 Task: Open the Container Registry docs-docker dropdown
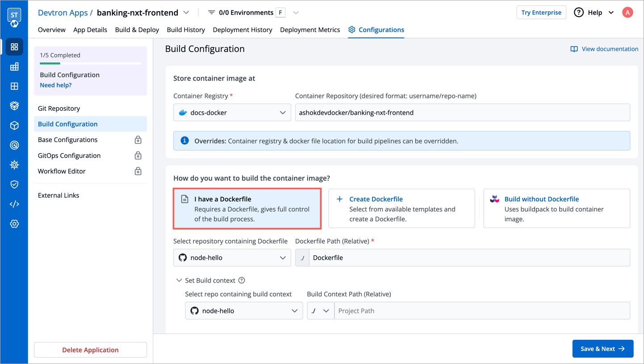click(232, 113)
